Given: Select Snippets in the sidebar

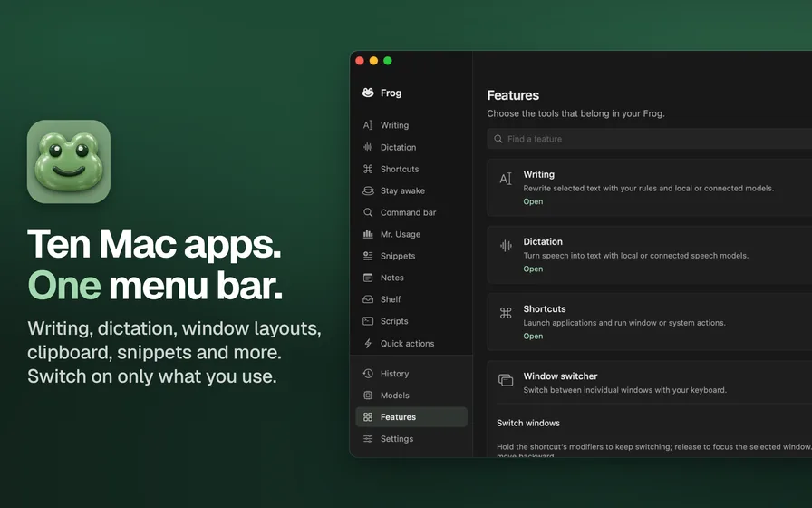Looking at the screenshot, I should point(411,256).
